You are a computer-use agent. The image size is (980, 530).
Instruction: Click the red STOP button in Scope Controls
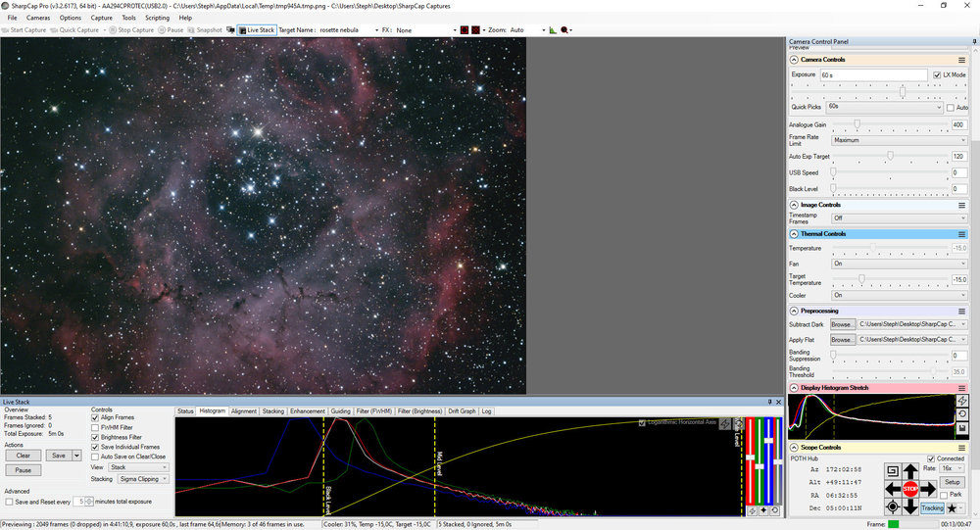(x=910, y=488)
